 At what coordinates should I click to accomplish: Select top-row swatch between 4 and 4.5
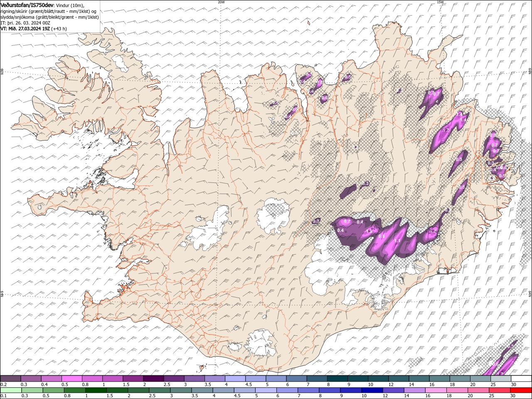click(235, 378)
